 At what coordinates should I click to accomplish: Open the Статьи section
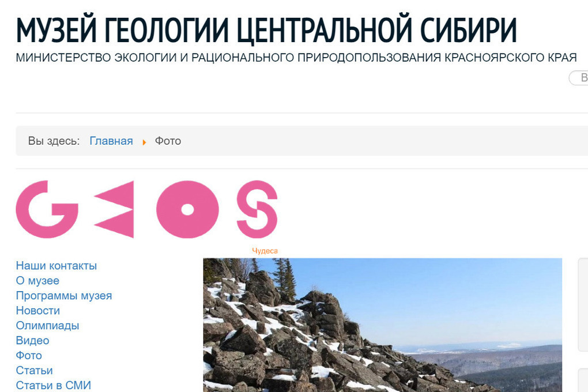coord(34,371)
